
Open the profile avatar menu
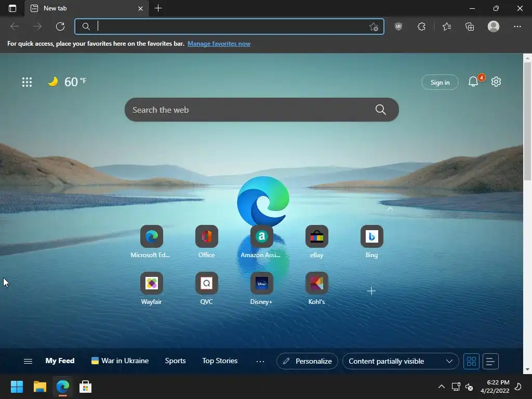point(494,26)
